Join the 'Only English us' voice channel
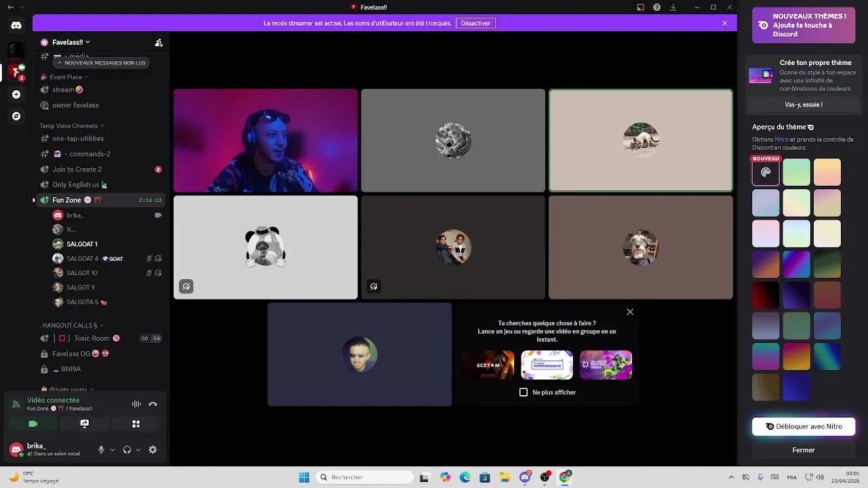Screen dimensions: 868x488 (x=101, y=184)
